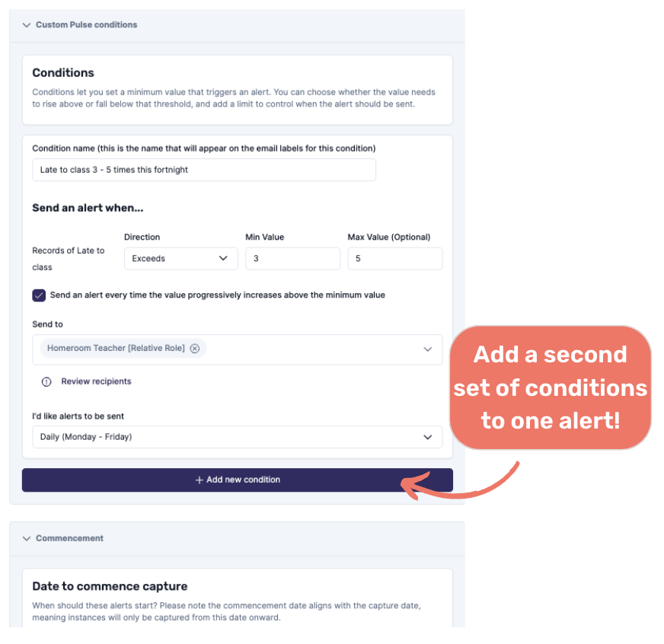Click the coral callout about second conditions

[550, 387]
